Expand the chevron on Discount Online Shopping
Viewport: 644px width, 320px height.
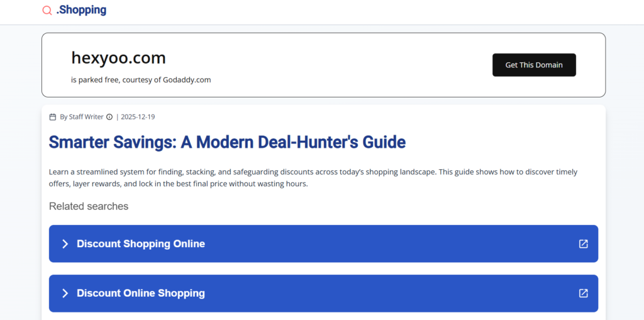pos(65,293)
